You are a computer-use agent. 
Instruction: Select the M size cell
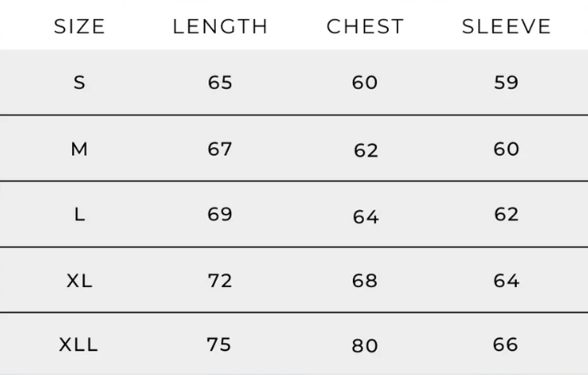coord(80,149)
